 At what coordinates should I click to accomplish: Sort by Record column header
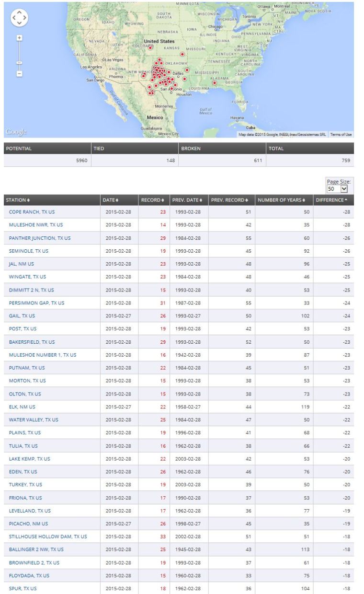pyautogui.click(x=152, y=200)
